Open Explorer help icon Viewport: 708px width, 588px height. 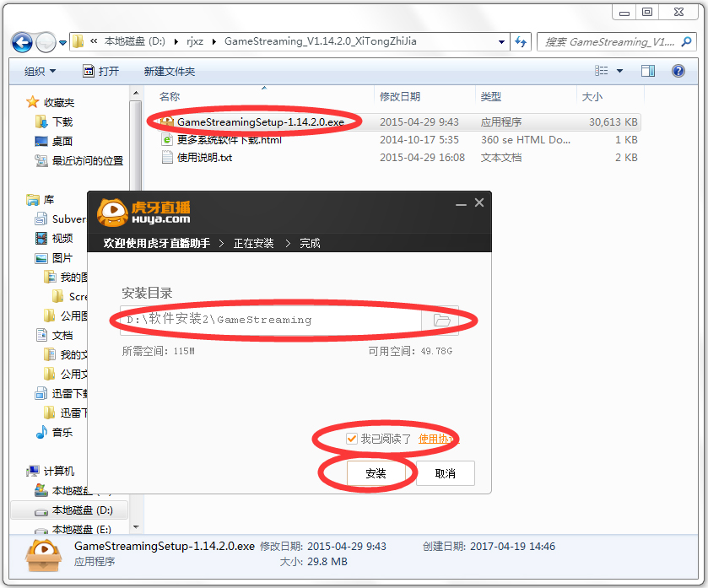(x=678, y=71)
